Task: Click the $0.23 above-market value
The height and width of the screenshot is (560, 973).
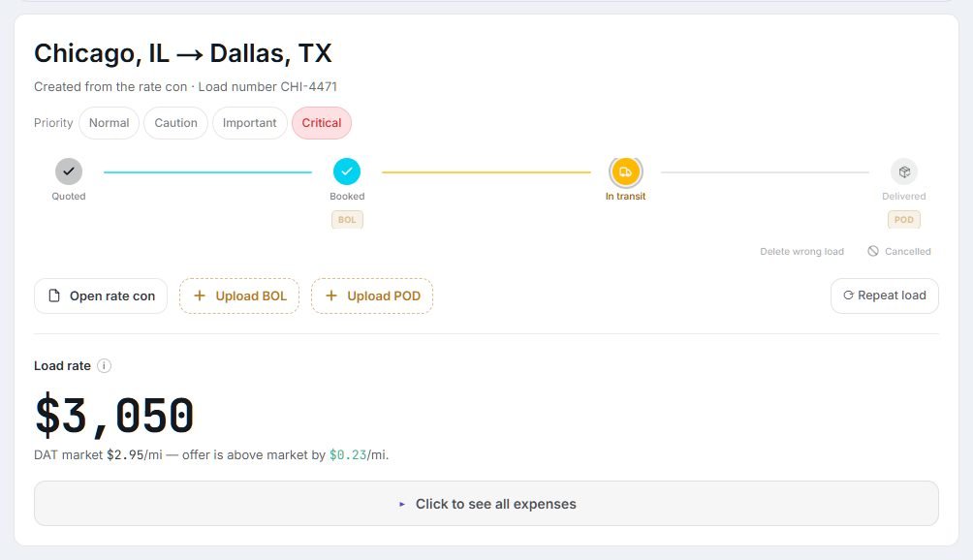Action: pyautogui.click(x=348, y=454)
